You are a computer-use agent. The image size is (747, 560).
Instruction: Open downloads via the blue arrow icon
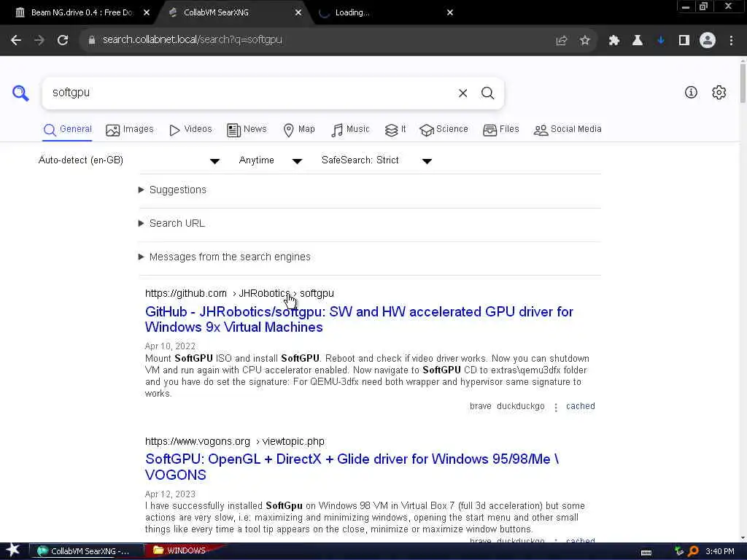point(661,41)
